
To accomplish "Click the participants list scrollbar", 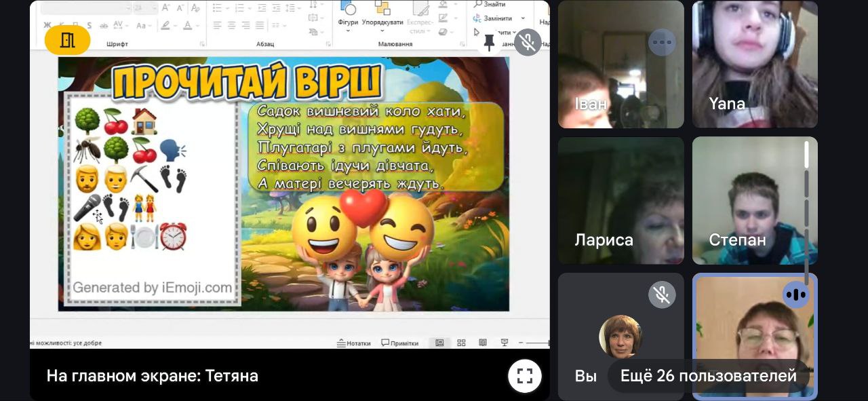I will 806,204.
